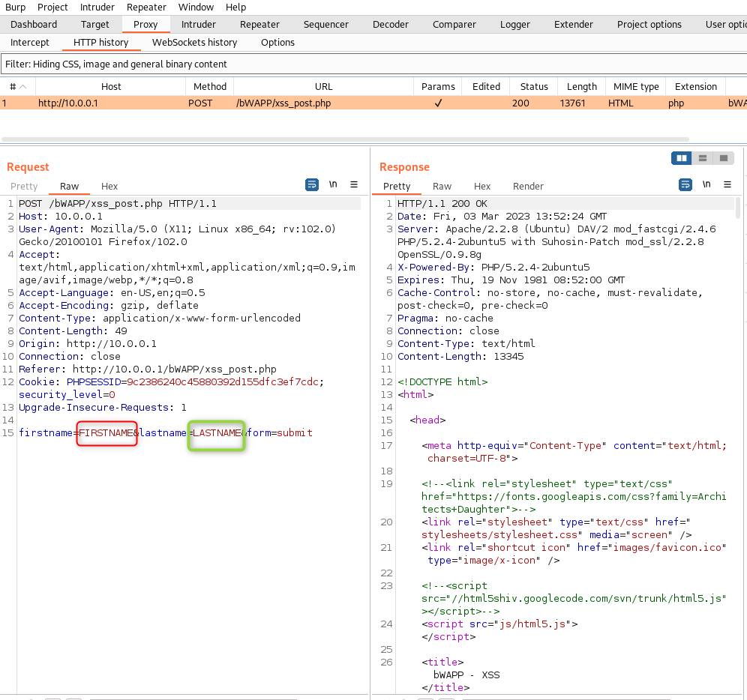The width and height of the screenshot is (747, 700).
Task: Click the \n non-printable chars icon in Response
Action: pyautogui.click(x=706, y=184)
